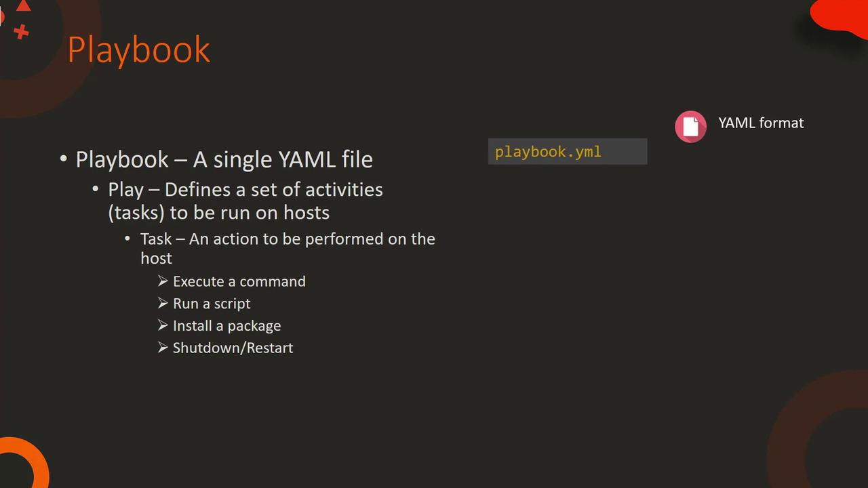Click the 'Install a package' list item
Viewport: 868px width, 488px height.
coord(226,326)
